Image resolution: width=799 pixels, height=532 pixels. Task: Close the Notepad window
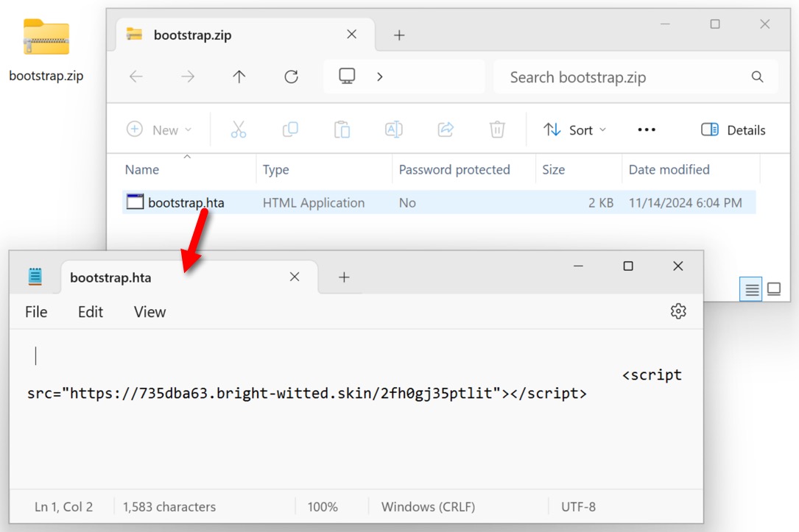677,266
